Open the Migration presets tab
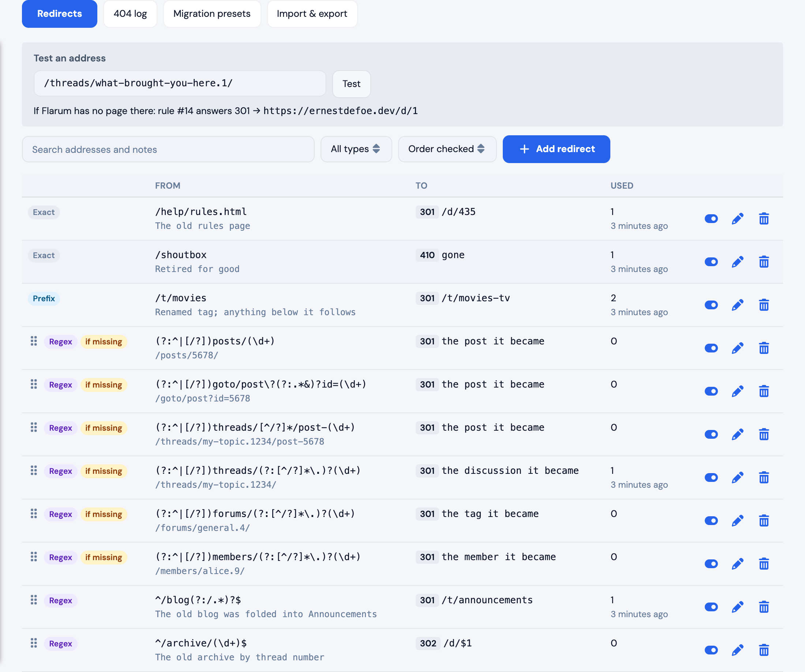The image size is (805, 672). tap(212, 14)
